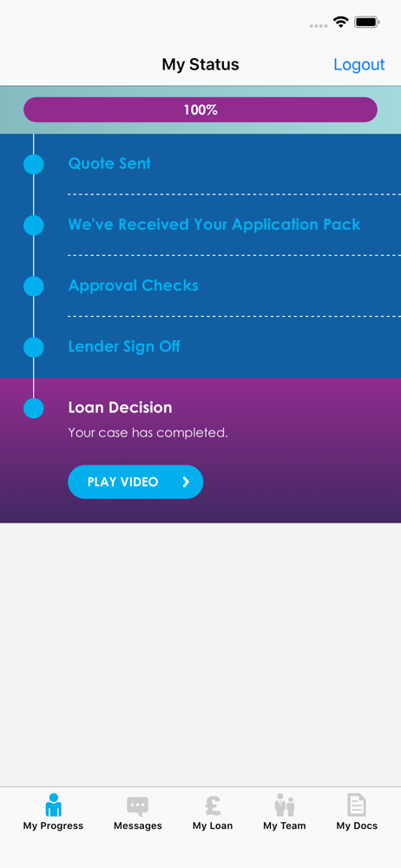Log out using the Logout link
The height and width of the screenshot is (868, 401).
coord(359,65)
